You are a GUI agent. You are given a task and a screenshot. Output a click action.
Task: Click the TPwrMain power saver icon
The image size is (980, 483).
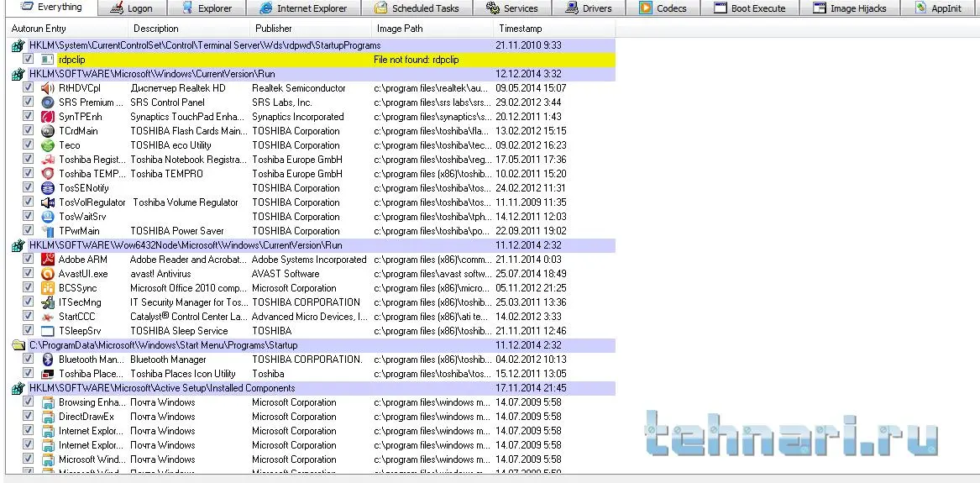click(48, 230)
